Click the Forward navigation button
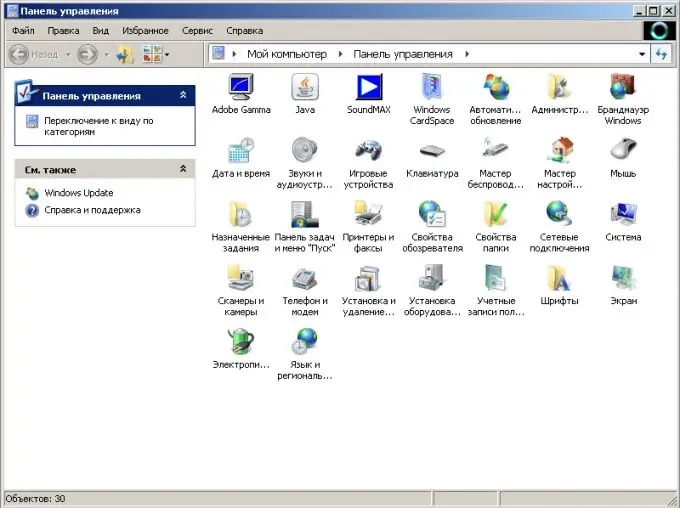Viewport: 680px width, 508px height. pos(87,55)
